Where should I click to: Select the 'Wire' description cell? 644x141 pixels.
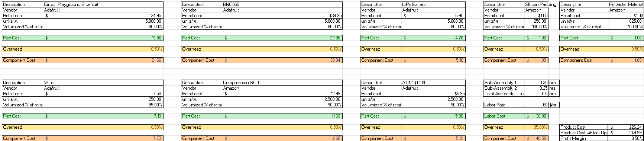tap(103, 83)
